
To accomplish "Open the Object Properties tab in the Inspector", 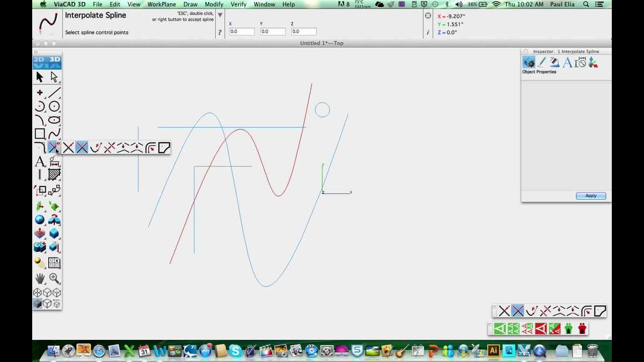I will (529, 62).
